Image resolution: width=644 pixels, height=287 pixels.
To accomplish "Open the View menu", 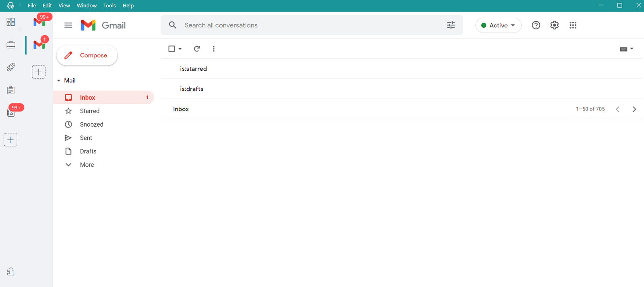I will [x=64, y=5].
